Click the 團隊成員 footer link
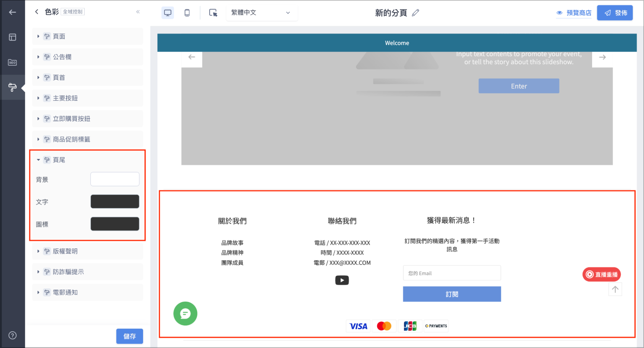 point(232,263)
